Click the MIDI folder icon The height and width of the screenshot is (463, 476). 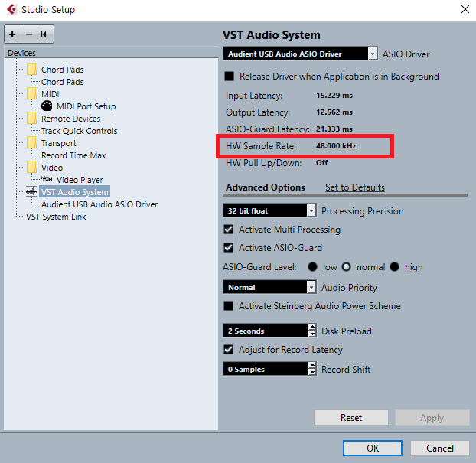tap(31, 94)
